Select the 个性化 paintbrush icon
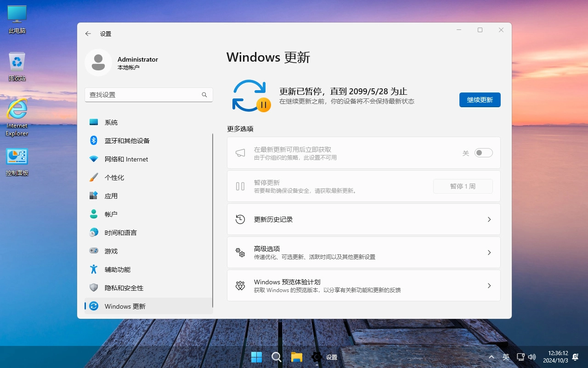588x368 pixels. [94, 177]
